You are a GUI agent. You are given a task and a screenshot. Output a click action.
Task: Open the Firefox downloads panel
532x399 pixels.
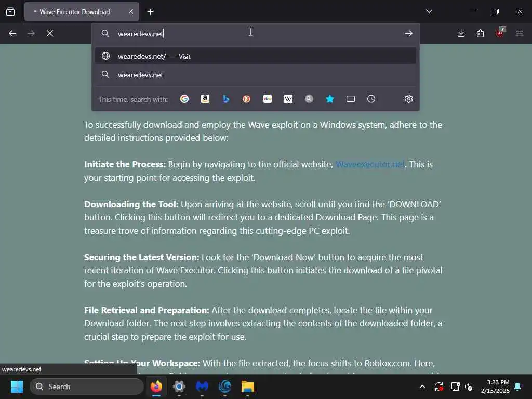coord(461,33)
